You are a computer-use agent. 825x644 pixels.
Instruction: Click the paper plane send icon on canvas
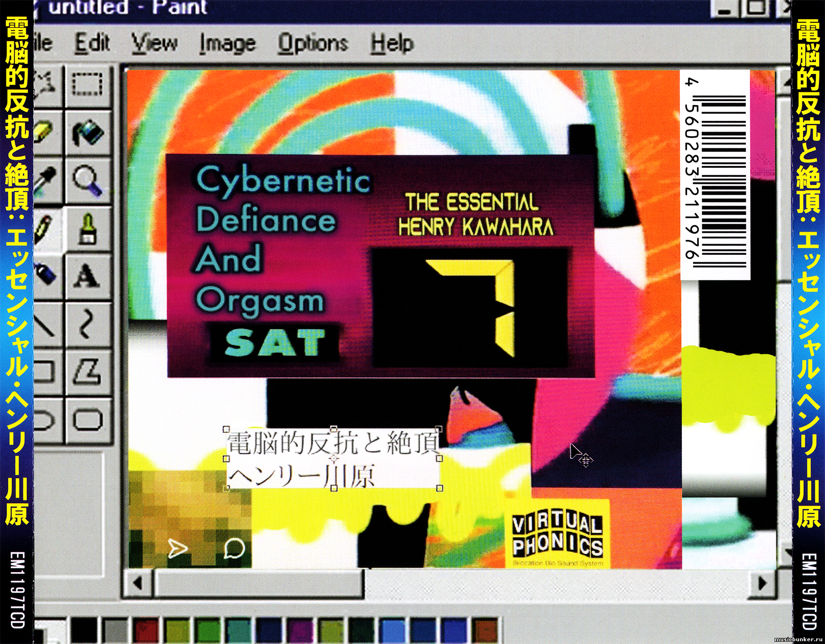click(177, 549)
